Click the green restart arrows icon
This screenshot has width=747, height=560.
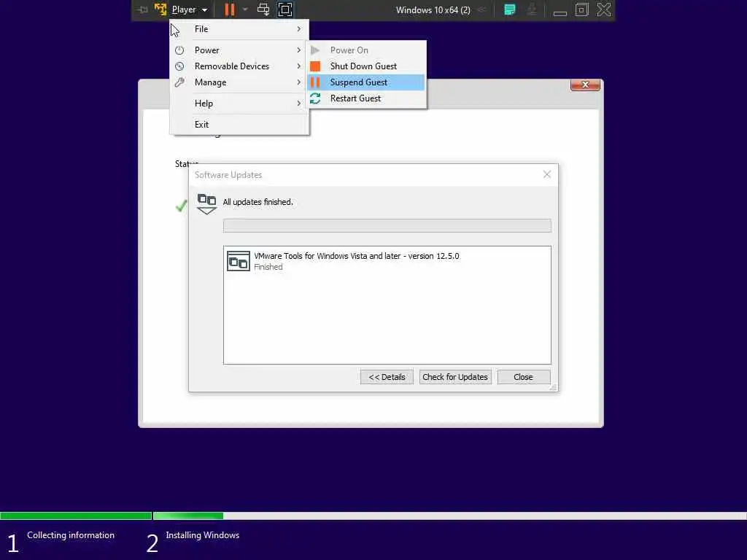click(315, 98)
